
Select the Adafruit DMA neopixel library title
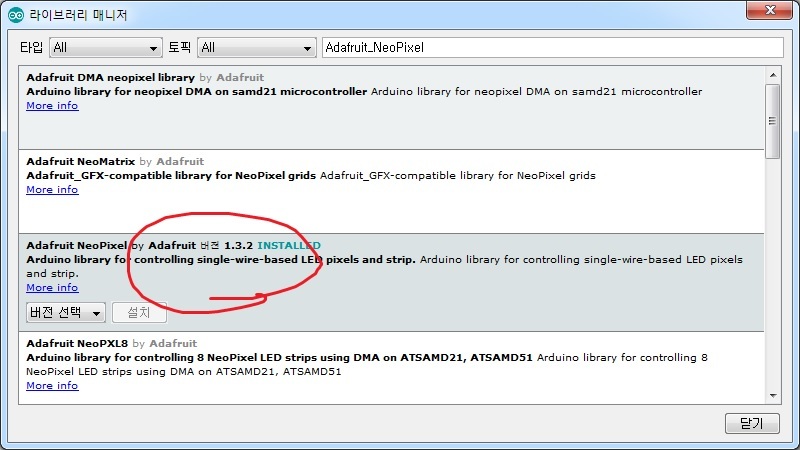pos(111,77)
